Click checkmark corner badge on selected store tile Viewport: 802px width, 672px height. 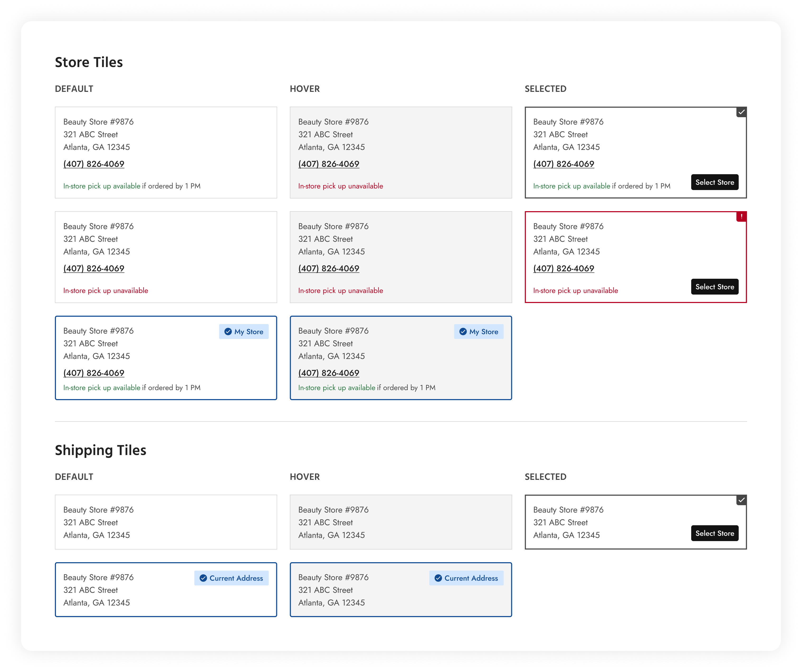pyautogui.click(x=741, y=112)
